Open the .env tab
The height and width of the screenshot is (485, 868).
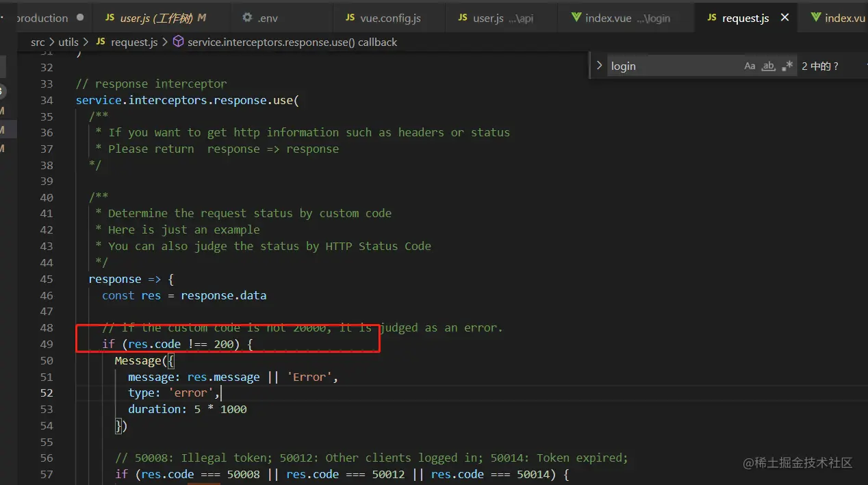[x=268, y=18]
